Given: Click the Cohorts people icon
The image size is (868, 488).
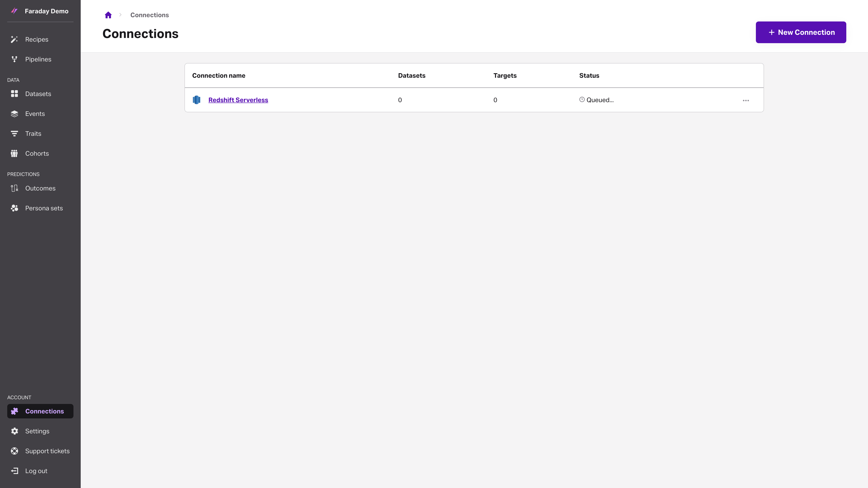Looking at the screenshot, I should point(14,153).
